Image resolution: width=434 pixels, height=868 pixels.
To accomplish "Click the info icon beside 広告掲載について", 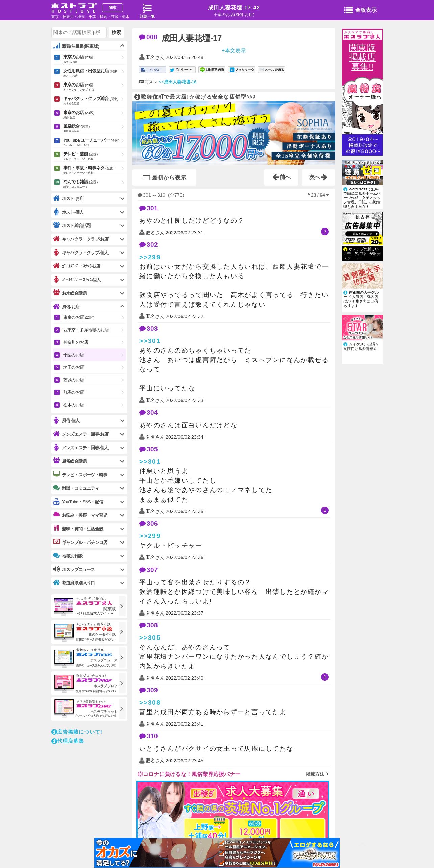I will tap(54, 732).
